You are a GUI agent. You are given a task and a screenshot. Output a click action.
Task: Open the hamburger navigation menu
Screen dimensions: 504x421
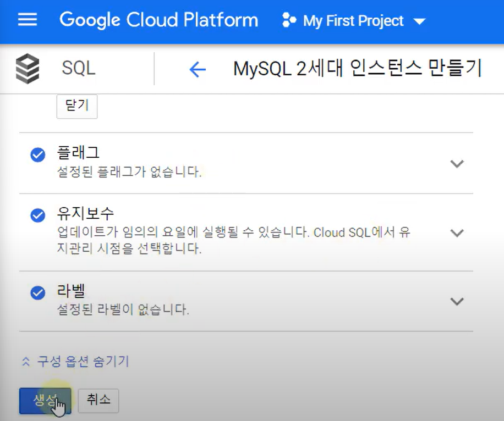pos(28,20)
